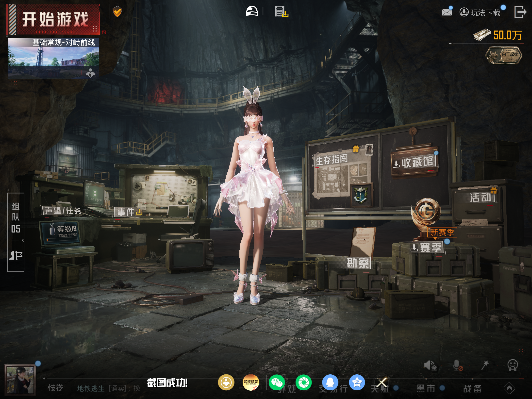Open the shield security check icon
The width and height of the screenshot is (532, 399).
pyautogui.click(x=117, y=11)
